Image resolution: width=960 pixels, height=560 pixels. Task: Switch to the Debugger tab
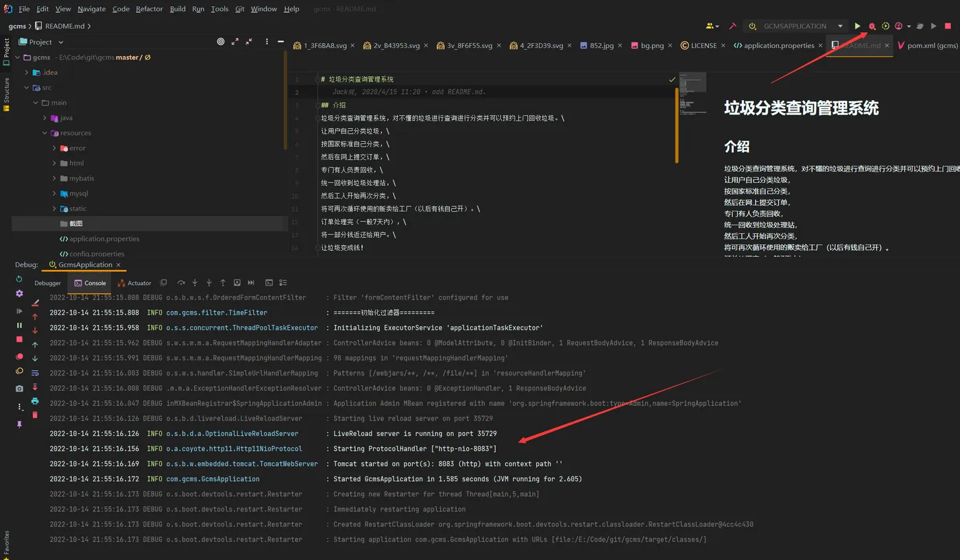(48, 283)
